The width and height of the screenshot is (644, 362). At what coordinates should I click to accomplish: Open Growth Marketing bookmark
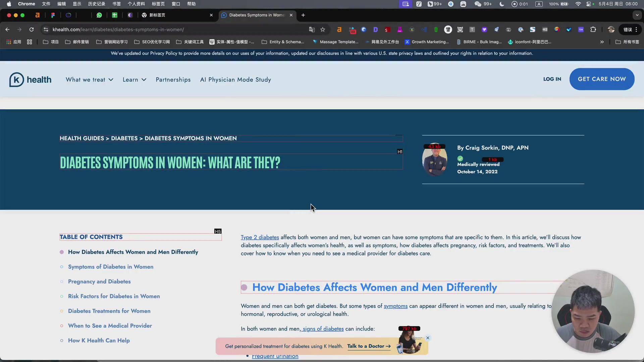[427, 42]
